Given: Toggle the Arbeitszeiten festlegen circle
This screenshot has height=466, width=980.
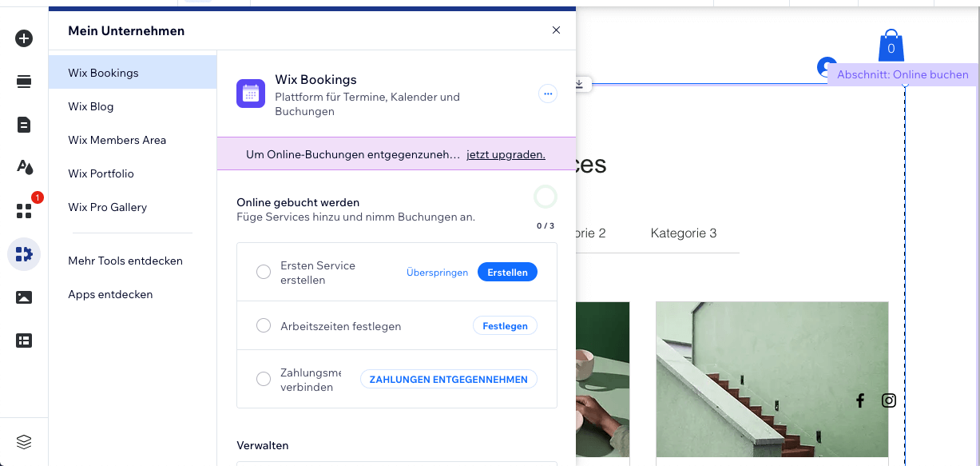Looking at the screenshot, I should (x=264, y=326).
